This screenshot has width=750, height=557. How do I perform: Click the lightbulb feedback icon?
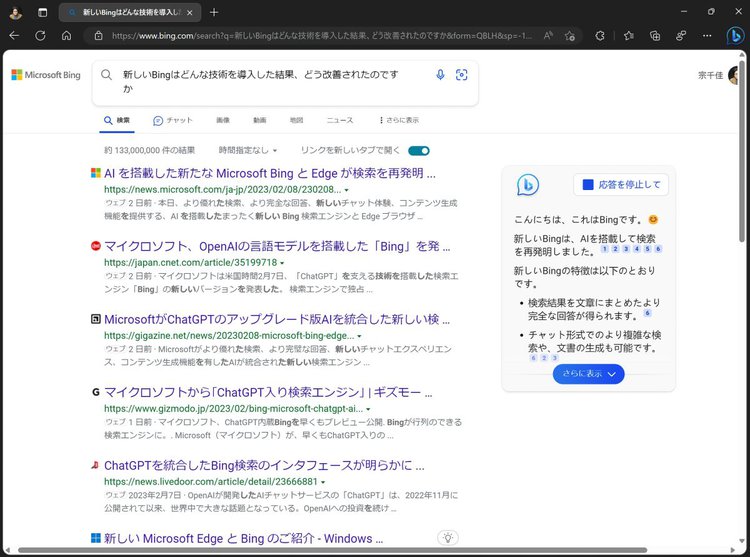[x=449, y=538]
